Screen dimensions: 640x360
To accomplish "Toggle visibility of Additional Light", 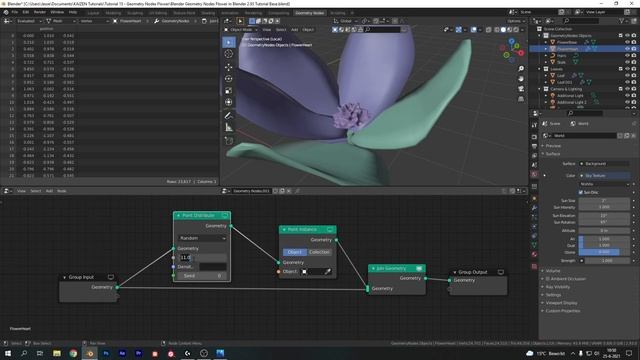I will tap(627, 96).
